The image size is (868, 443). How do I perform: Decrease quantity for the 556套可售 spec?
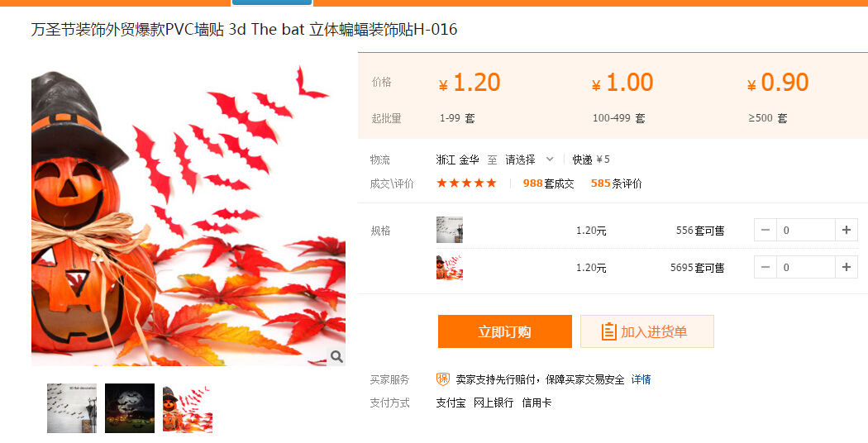click(765, 230)
